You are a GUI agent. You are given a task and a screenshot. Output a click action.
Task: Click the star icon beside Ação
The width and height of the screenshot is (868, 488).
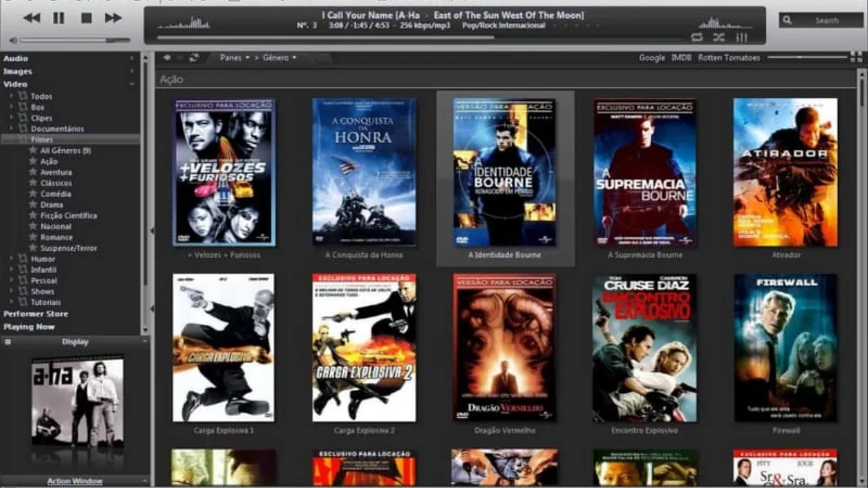[33, 161]
